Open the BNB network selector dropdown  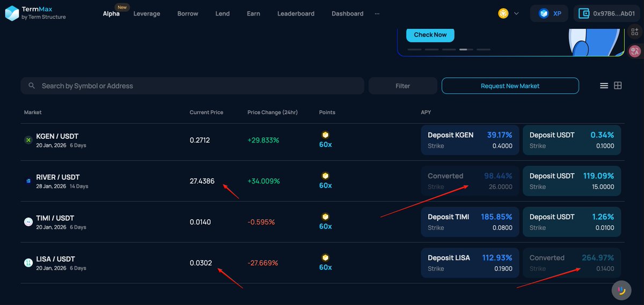[508, 13]
